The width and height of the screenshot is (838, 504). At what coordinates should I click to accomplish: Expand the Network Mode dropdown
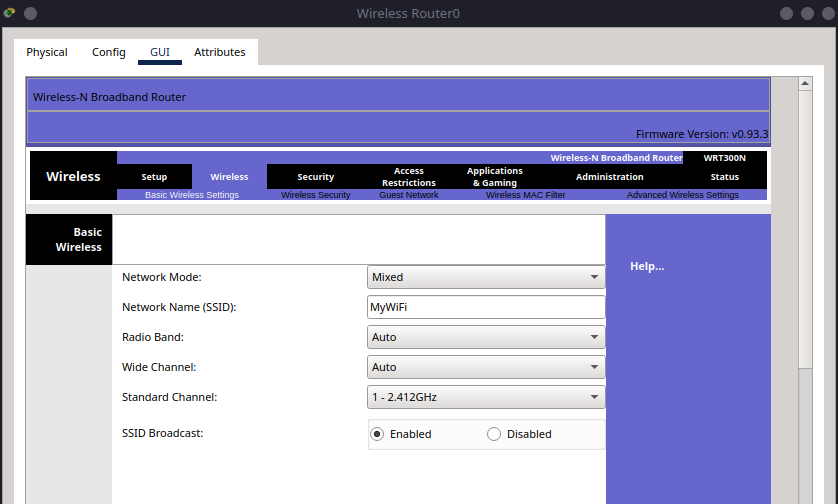486,277
